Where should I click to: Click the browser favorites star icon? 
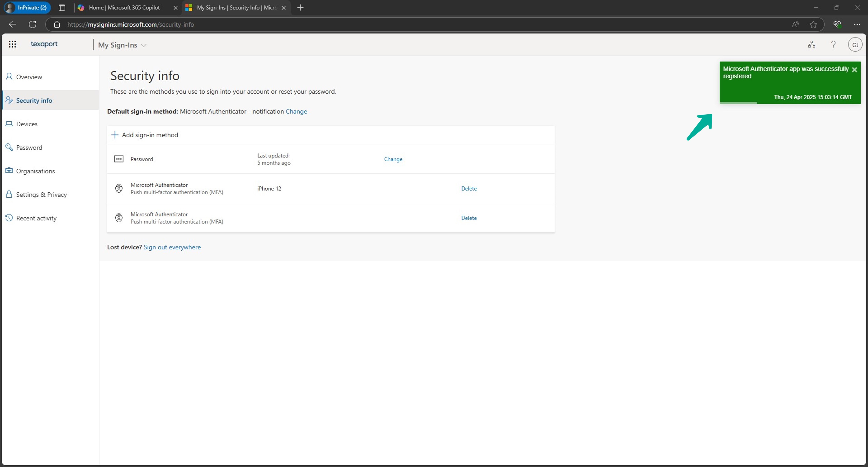[813, 24]
